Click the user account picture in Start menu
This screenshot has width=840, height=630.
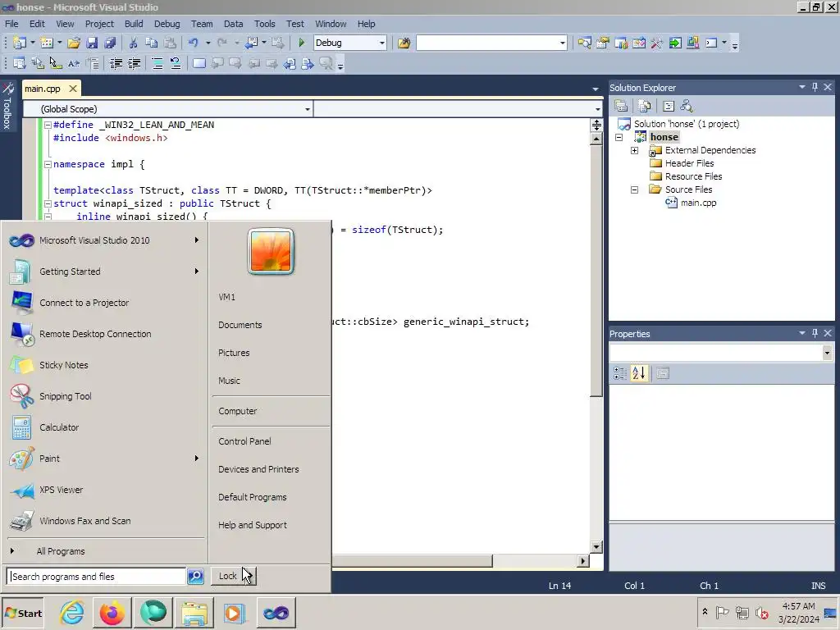click(x=271, y=251)
